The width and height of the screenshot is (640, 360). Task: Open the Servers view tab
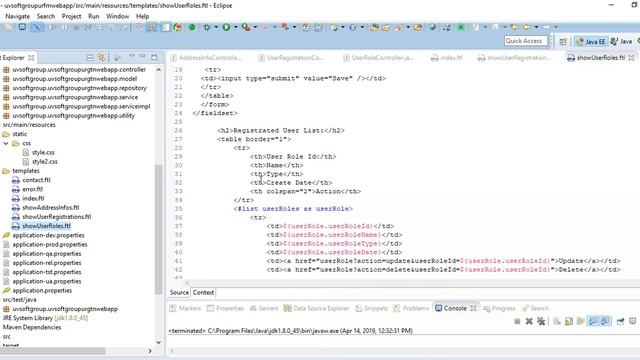click(264, 308)
